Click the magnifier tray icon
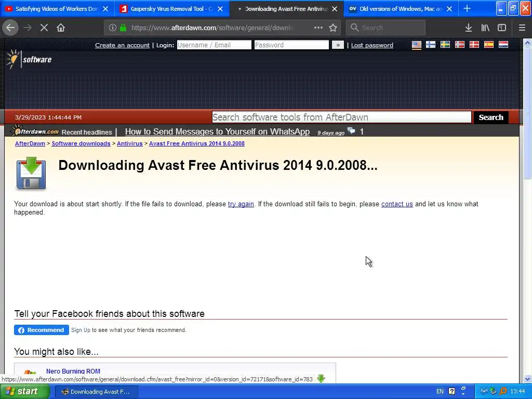532x399 pixels. 503,391
